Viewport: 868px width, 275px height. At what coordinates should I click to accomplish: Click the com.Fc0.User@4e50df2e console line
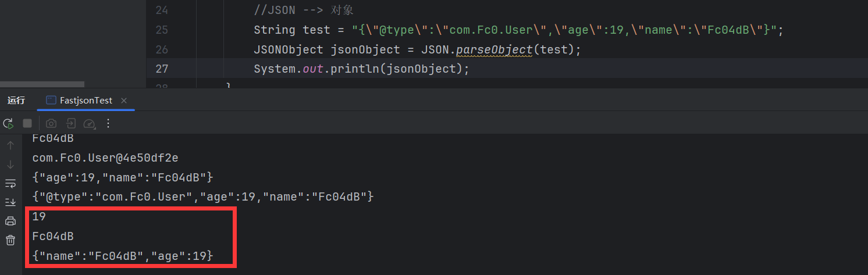click(x=105, y=158)
